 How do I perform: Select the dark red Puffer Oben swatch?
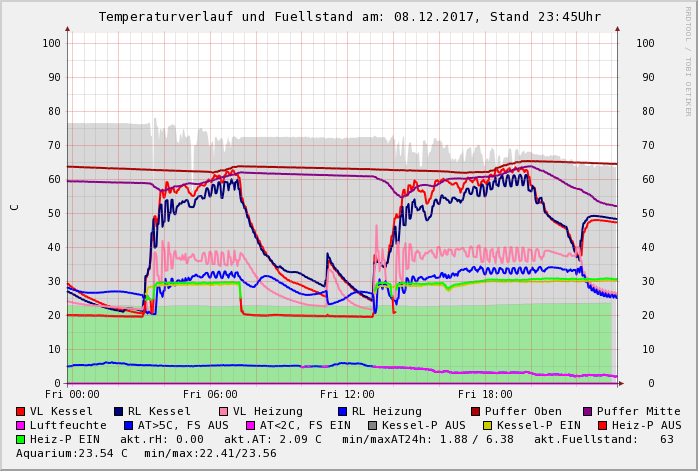coord(476,411)
